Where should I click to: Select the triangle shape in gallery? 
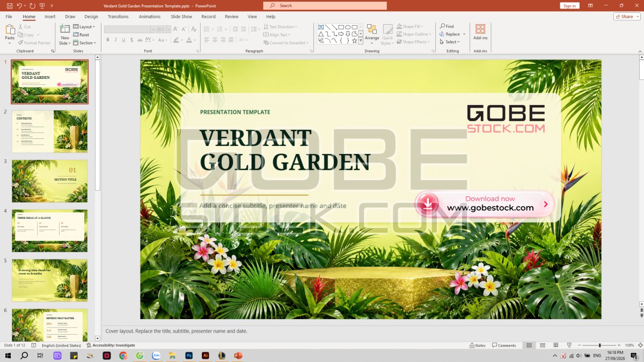click(321, 34)
